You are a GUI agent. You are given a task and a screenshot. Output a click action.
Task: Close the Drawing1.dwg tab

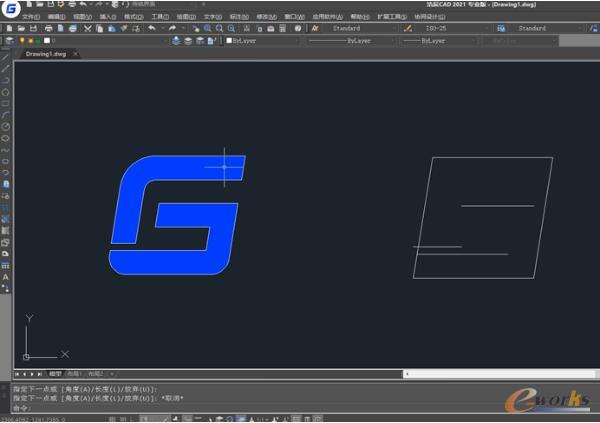76,54
